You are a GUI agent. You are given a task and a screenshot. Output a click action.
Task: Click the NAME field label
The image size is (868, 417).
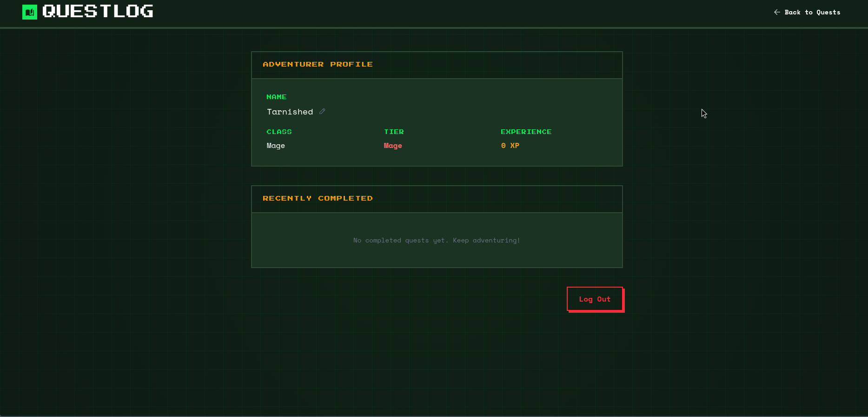[x=277, y=97]
